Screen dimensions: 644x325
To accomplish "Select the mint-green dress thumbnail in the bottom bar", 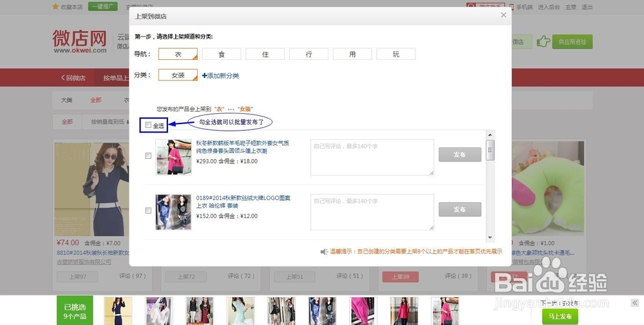I will (x=241, y=311).
